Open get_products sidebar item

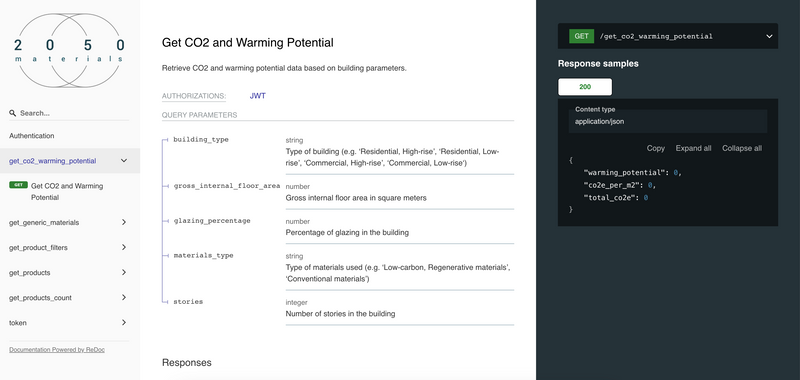point(30,272)
